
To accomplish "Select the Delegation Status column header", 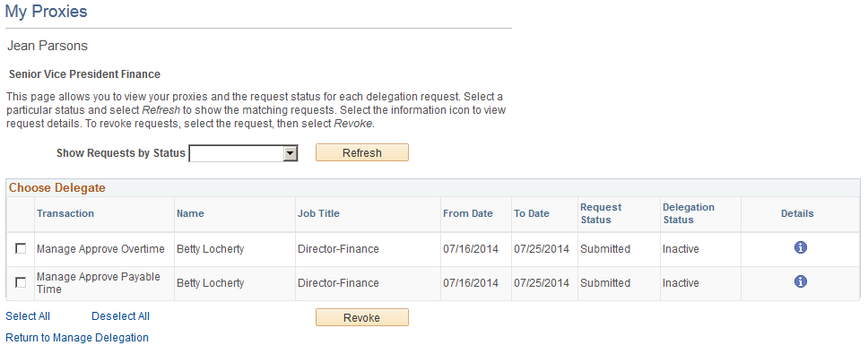I will (689, 213).
